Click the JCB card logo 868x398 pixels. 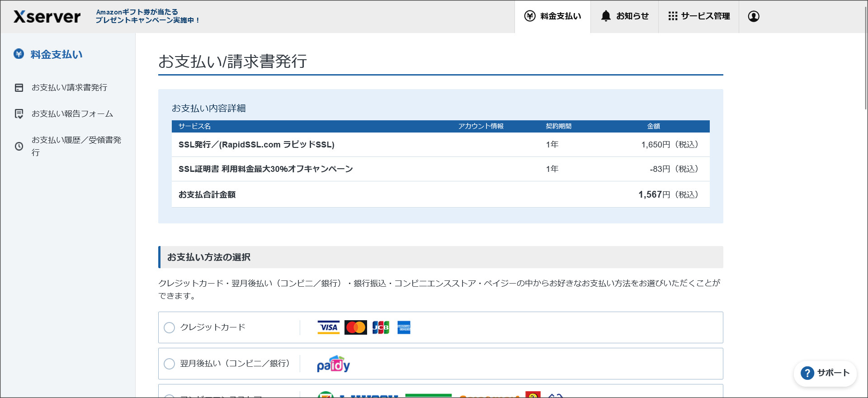tap(381, 327)
